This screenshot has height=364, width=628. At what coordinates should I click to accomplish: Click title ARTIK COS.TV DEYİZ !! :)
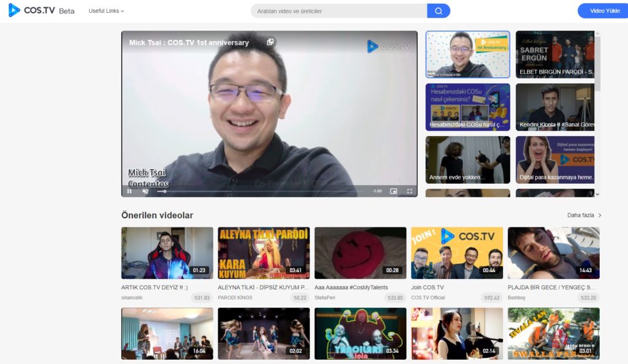click(x=155, y=287)
